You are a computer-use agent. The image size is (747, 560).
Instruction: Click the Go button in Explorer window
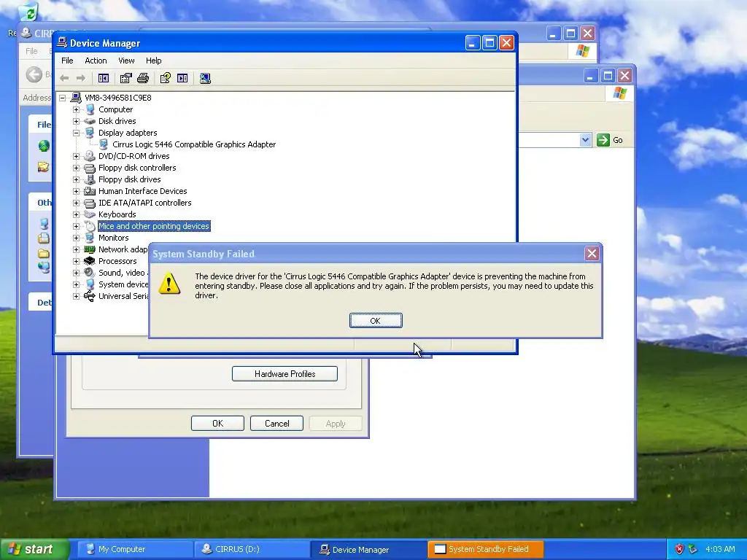click(611, 140)
